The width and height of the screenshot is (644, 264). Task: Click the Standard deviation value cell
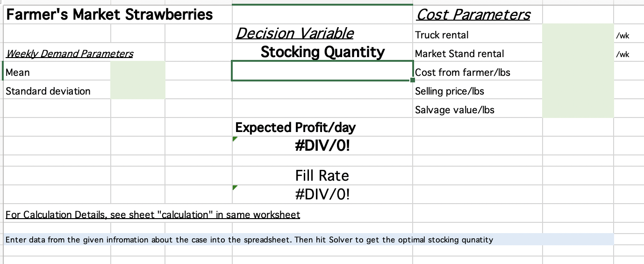(138, 89)
